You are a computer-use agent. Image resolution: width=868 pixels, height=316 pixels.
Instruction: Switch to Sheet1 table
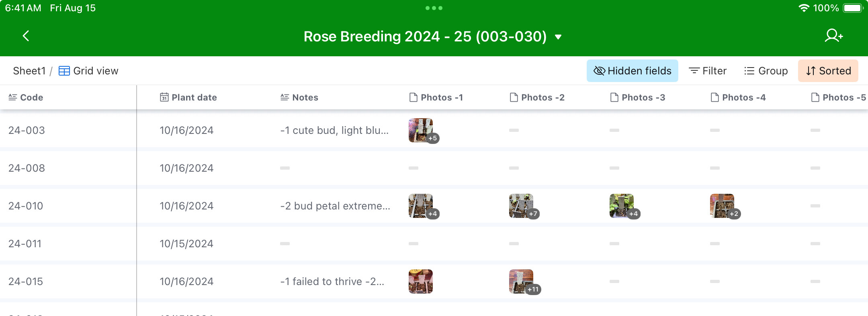(x=29, y=71)
